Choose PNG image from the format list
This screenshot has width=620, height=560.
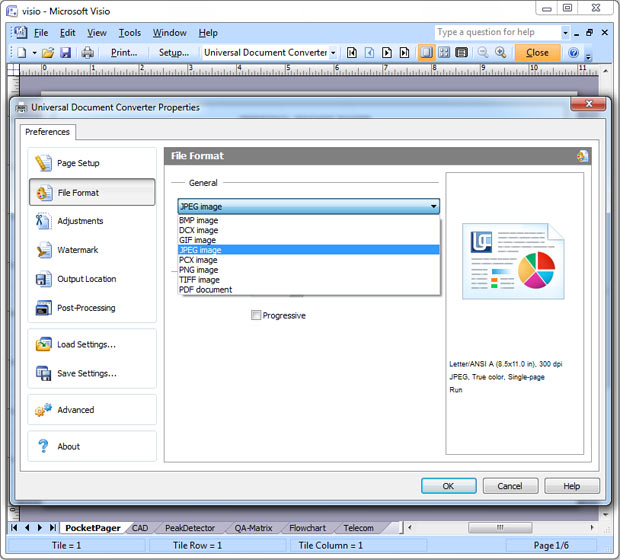(x=308, y=270)
